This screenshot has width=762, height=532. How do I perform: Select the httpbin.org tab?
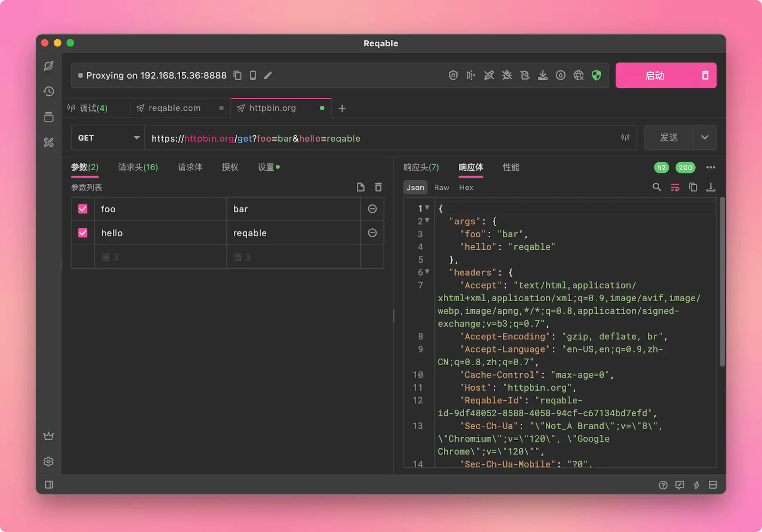pyautogui.click(x=281, y=108)
